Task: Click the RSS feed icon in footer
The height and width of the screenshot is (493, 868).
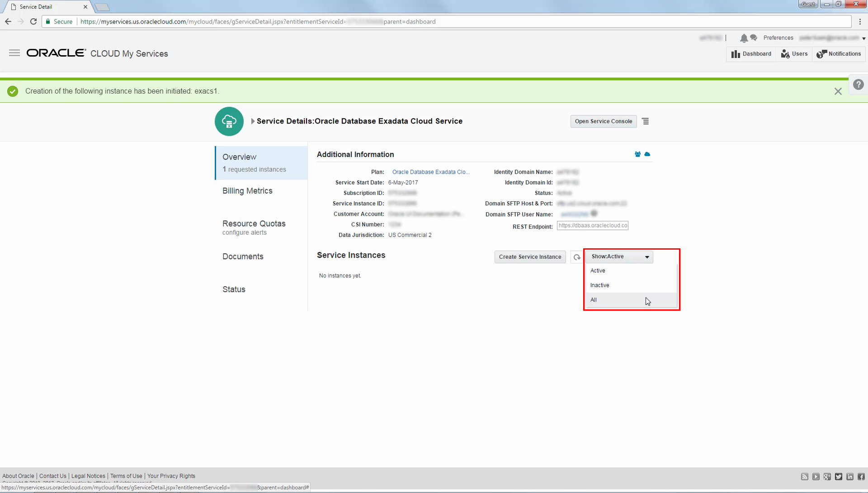Action: click(x=805, y=477)
